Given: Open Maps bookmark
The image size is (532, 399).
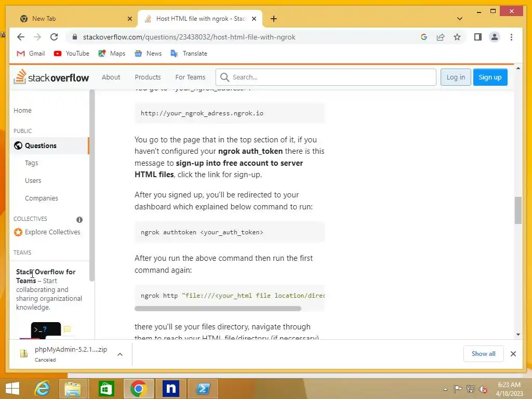Looking at the screenshot, I should pos(112,54).
